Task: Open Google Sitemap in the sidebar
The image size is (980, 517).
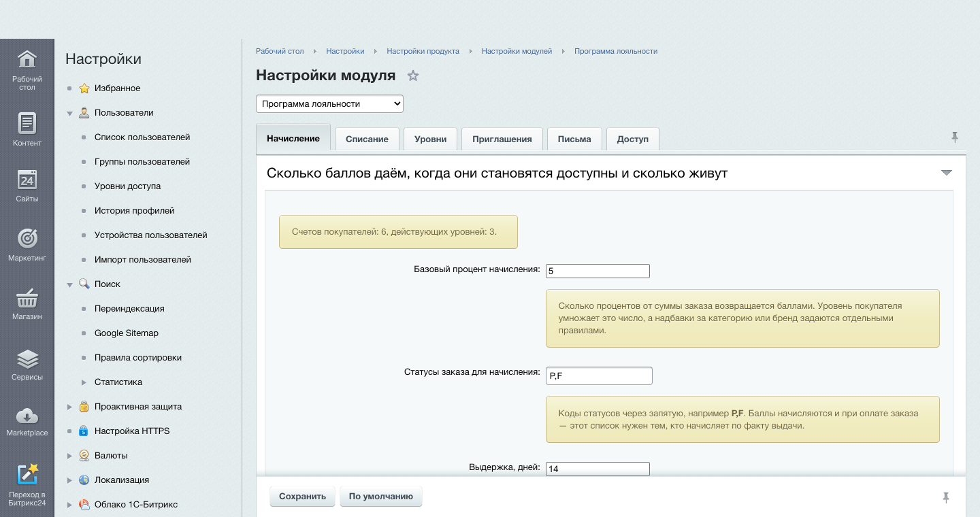Action: click(x=127, y=333)
